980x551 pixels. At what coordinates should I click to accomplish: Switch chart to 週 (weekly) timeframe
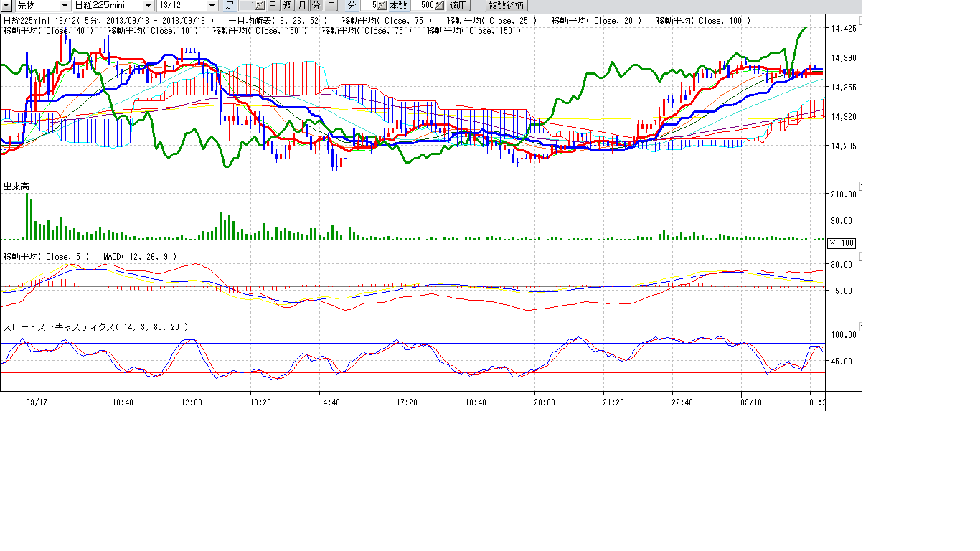(287, 5)
